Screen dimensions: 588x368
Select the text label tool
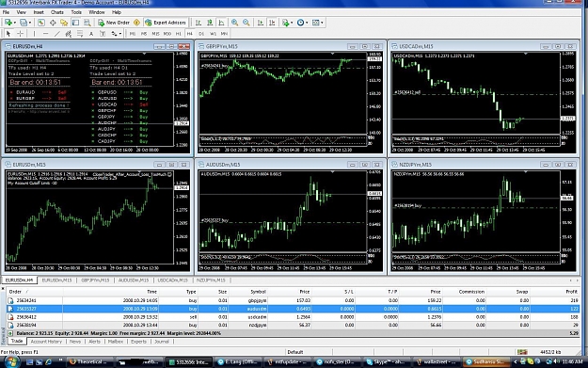(103, 34)
